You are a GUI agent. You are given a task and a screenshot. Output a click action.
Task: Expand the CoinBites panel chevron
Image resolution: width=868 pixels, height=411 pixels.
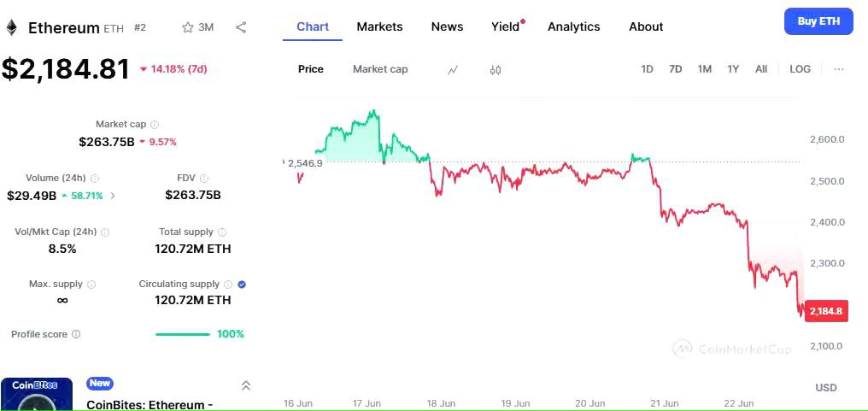tap(246, 385)
